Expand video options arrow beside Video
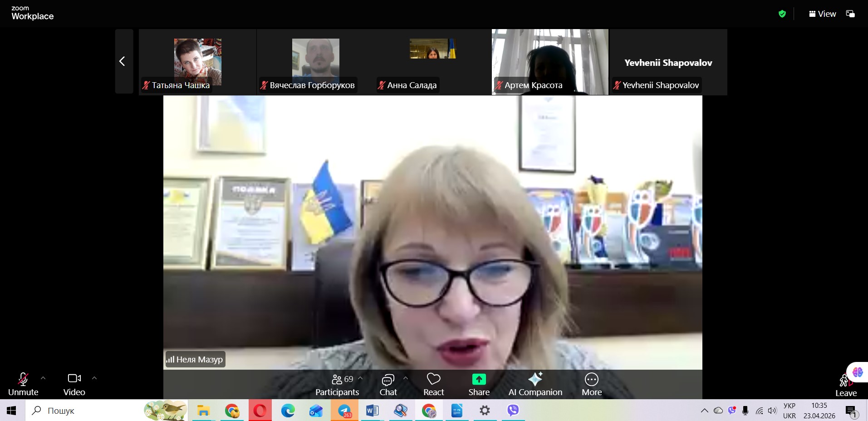This screenshot has height=421, width=868. pos(94,378)
